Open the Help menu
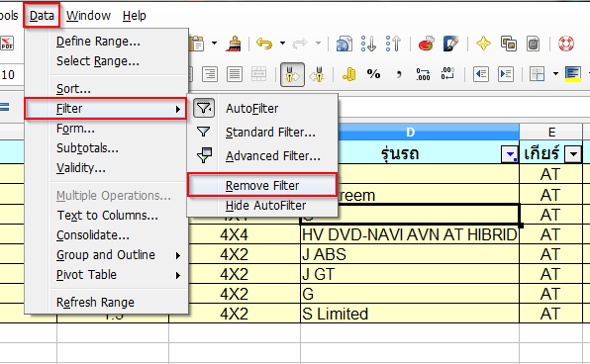Screen dimensions: 590x364 [x=135, y=16]
